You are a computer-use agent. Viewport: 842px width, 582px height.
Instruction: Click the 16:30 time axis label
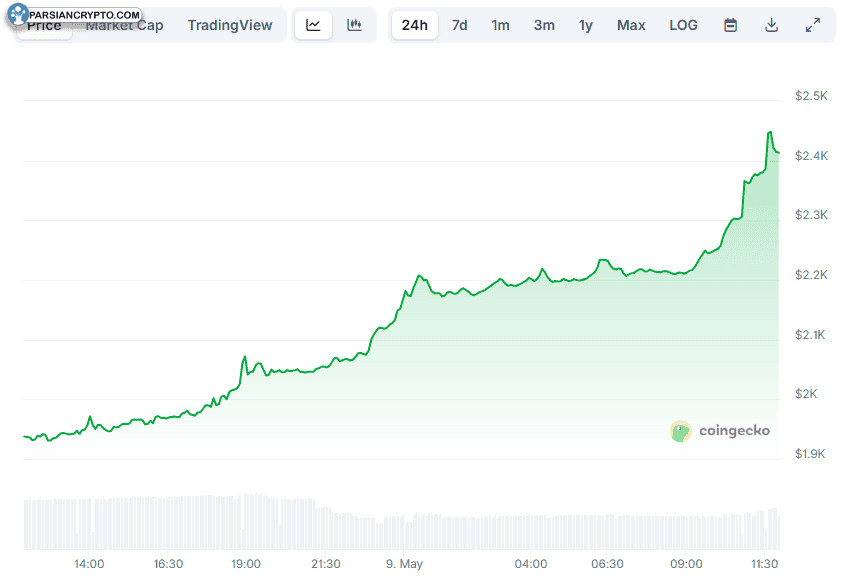(x=168, y=564)
